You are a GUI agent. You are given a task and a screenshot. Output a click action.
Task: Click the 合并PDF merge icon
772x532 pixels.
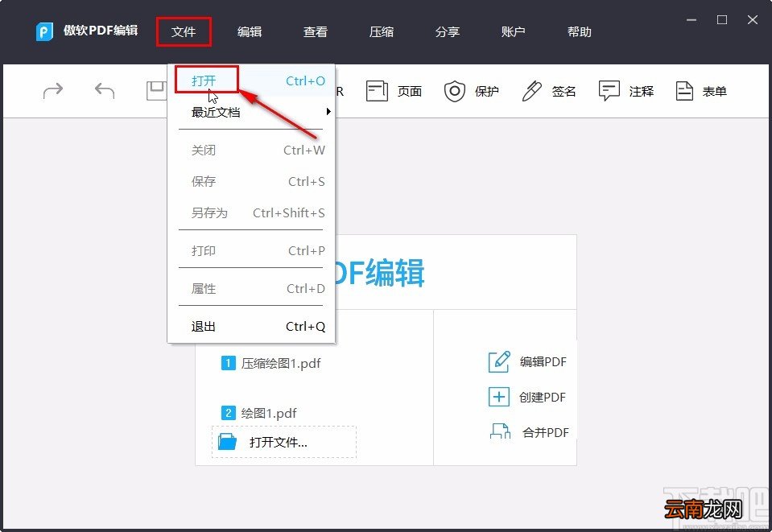click(x=500, y=431)
